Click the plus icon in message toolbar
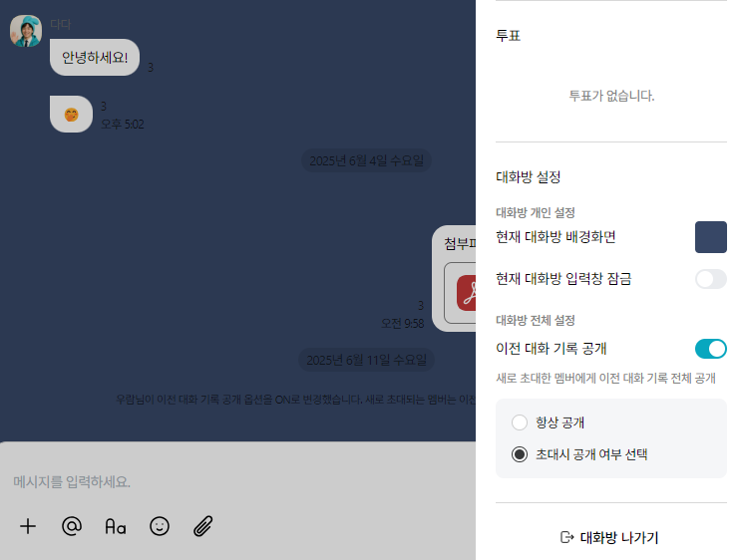This screenshot has width=742, height=560. (x=28, y=526)
